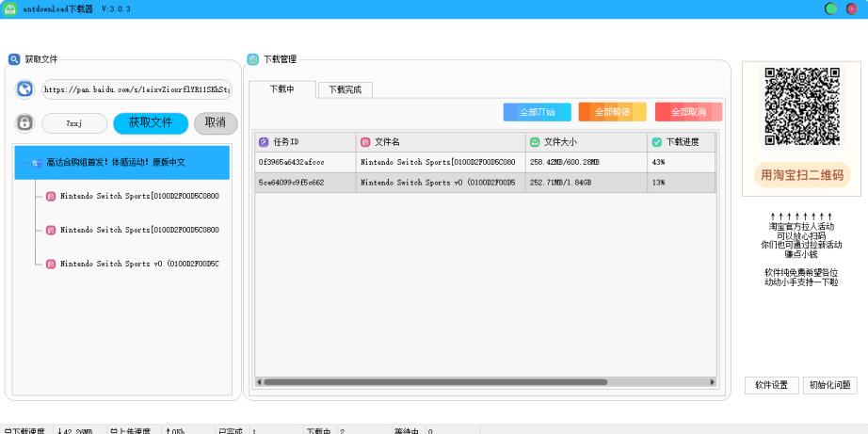Open 软件设置 settings
Image resolution: width=868 pixels, height=434 pixels.
[772, 385]
